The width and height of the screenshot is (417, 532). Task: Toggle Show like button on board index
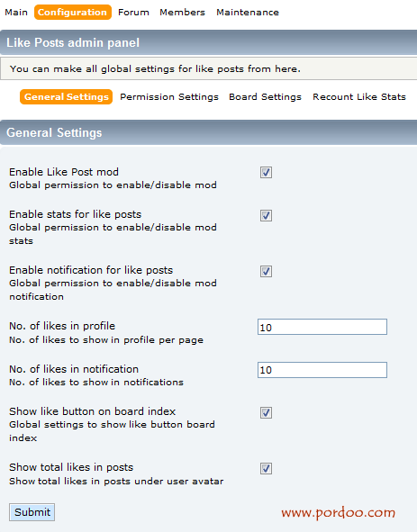pyautogui.click(x=266, y=412)
